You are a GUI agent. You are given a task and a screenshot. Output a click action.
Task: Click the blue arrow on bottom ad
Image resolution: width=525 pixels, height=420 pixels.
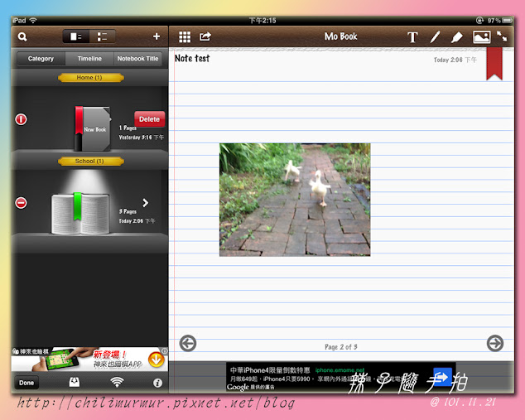442,377
